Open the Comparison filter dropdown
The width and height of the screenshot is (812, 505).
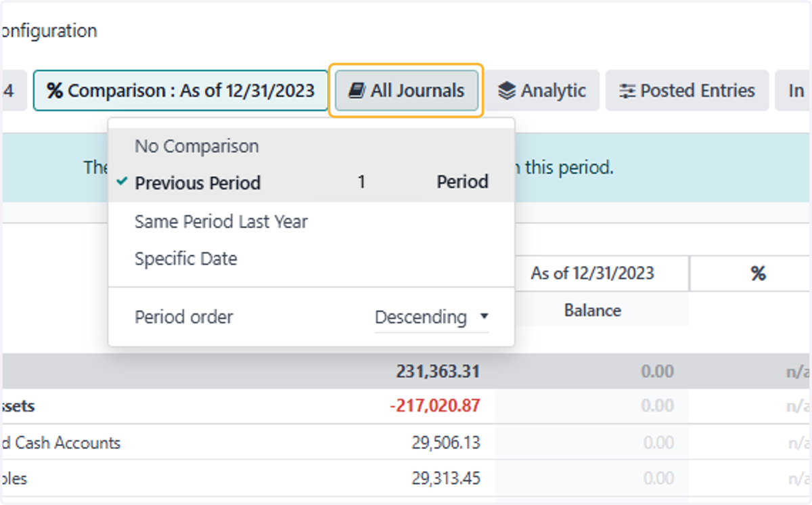(x=181, y=91)
